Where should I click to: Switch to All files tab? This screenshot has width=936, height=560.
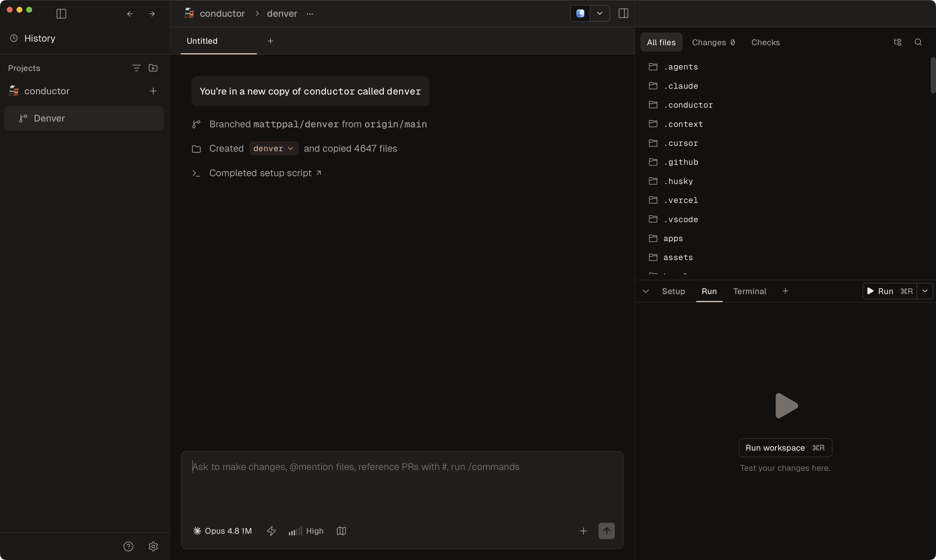pyautogui.click(x=661, y=42)
